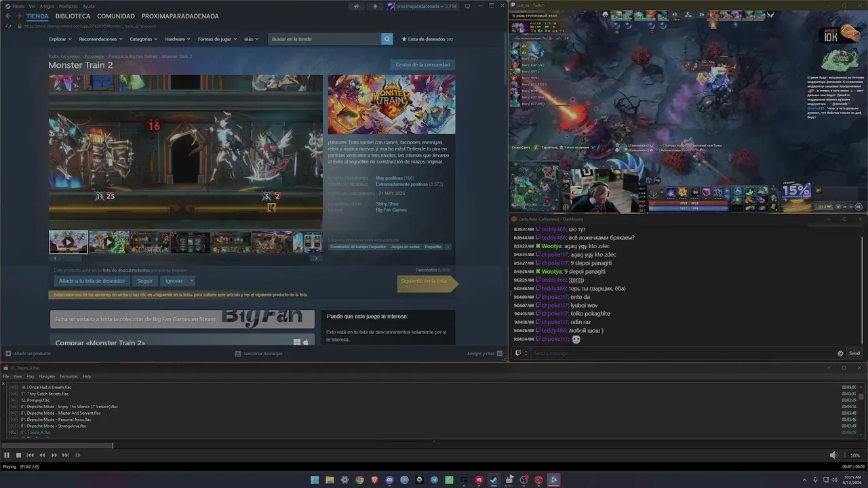Switch to the COMUNIDAD tab
The height and width of the screenshot is (488, 868).
(115, 16)
